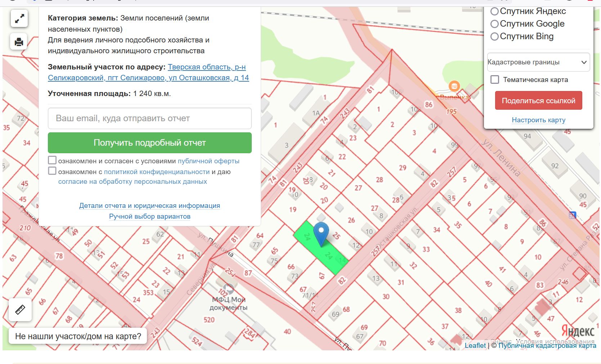The width and height of the screenshot is (601, 364).
Task: Select the Спутник Яндекс radio option
Action: pyautogui.click(x=495, y=12)
